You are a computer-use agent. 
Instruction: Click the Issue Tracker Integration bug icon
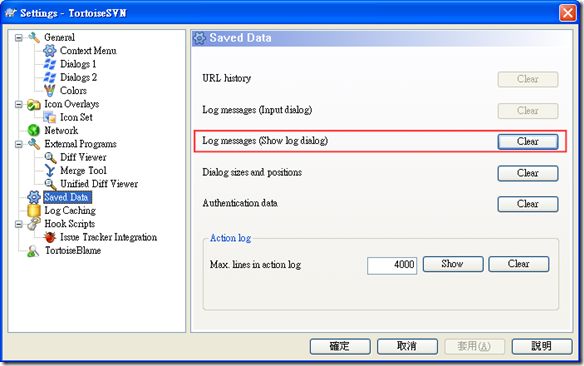pos(50,237)
